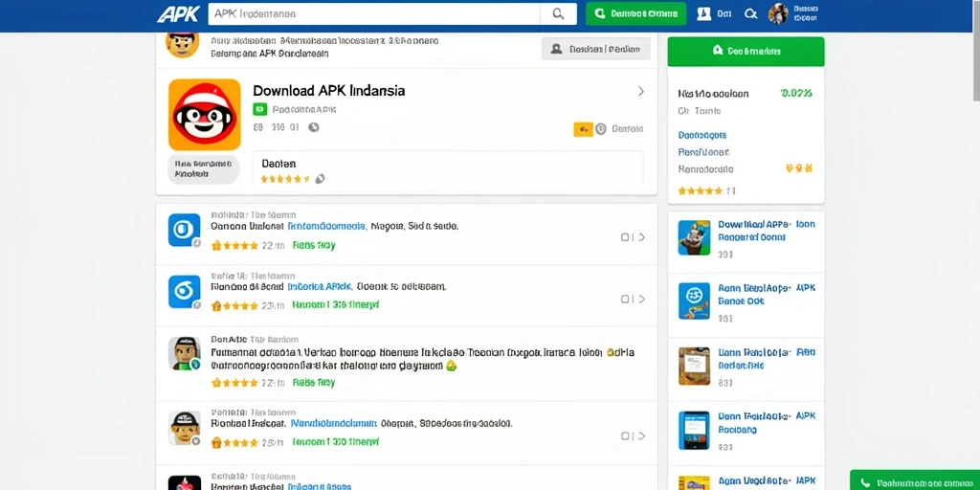Open the profile photo avatar in the header
Screen dimensions: 980x490
click(777, 13)
